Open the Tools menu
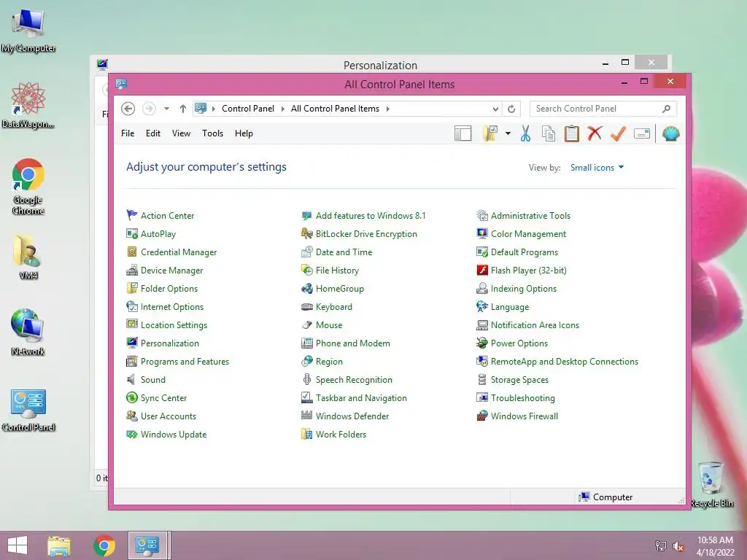Viewport: 747px width, 560px height. 212,133
